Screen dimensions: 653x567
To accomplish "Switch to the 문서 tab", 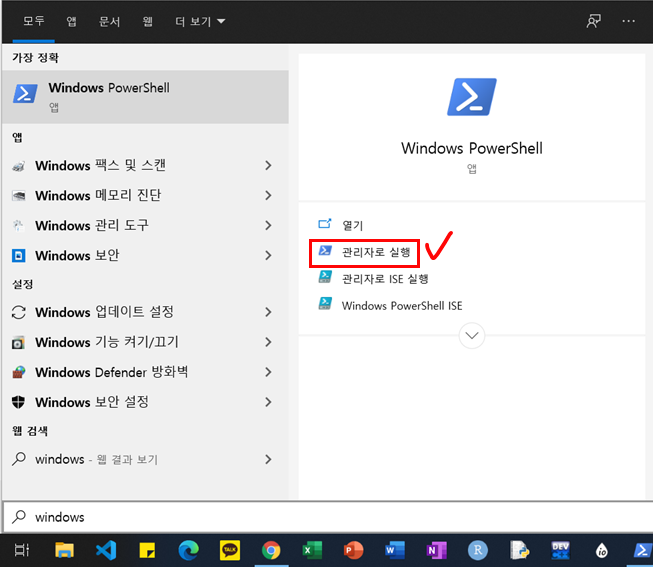I will tap(110, 21).
